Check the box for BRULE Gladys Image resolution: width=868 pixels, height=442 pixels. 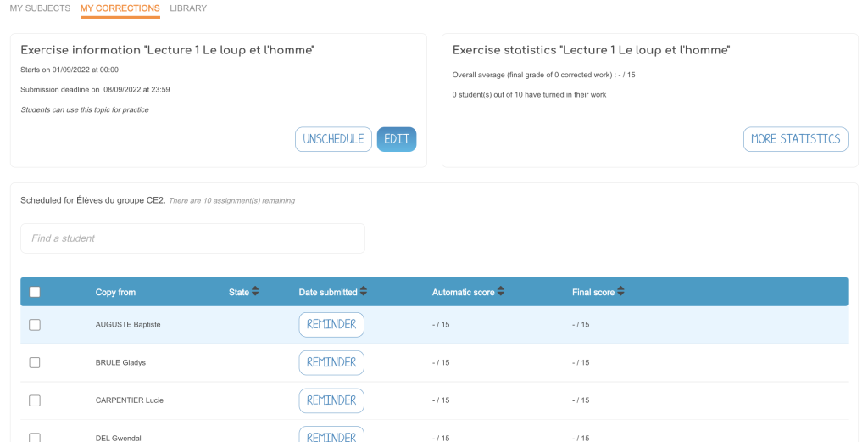(x=35, y=363)
